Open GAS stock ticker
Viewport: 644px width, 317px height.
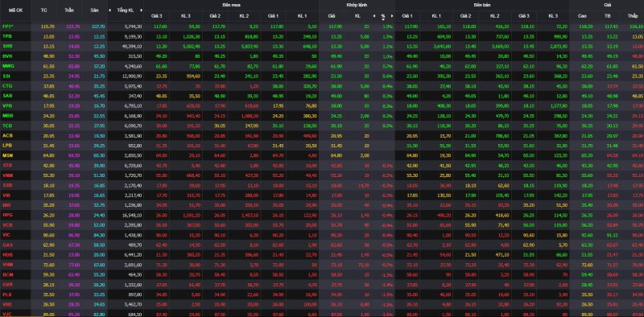6,245
